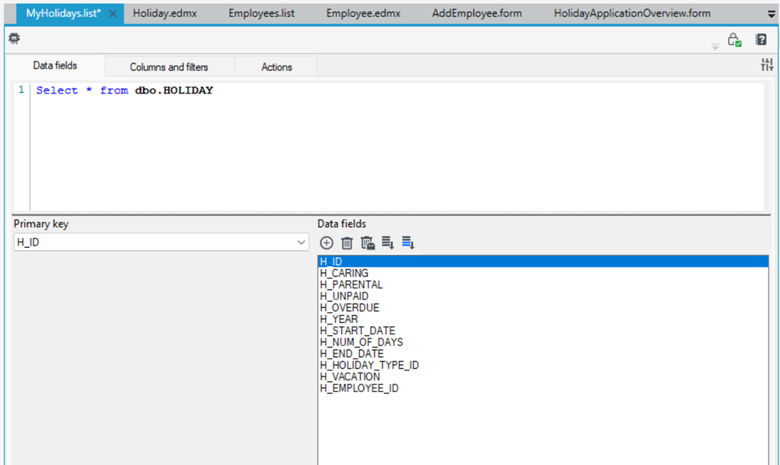Click the trash icon with ghost badge
780x465 pixels.
pos(368,243)
